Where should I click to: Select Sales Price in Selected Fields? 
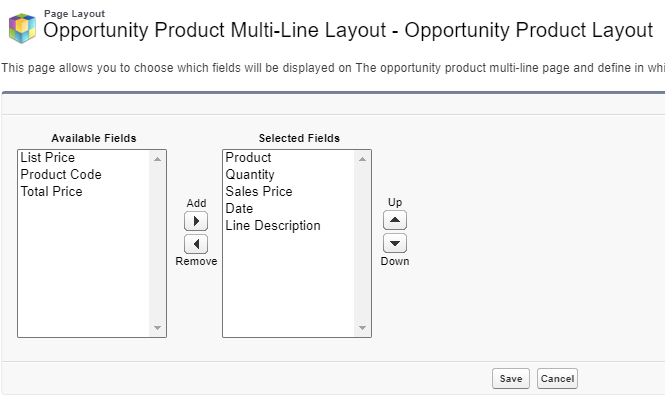click(258, 192)
